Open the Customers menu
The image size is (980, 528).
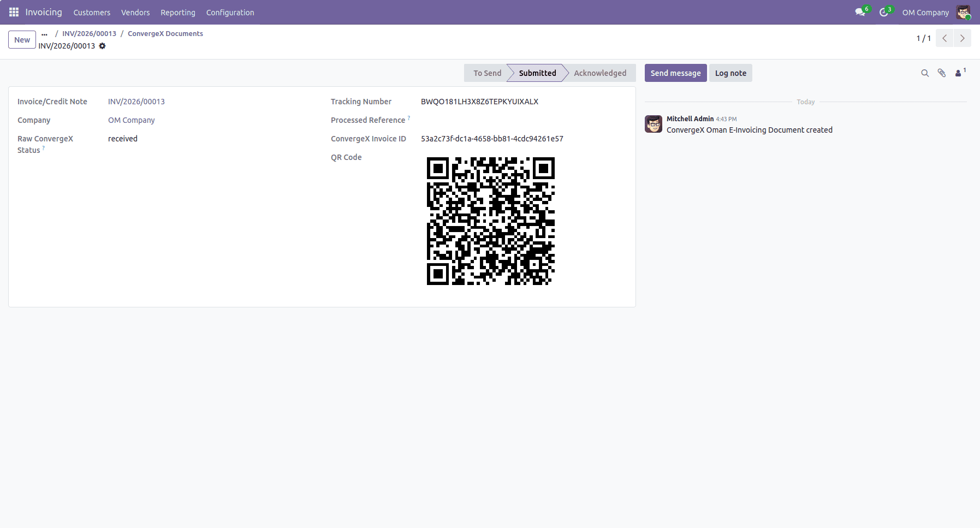point(92,13)
